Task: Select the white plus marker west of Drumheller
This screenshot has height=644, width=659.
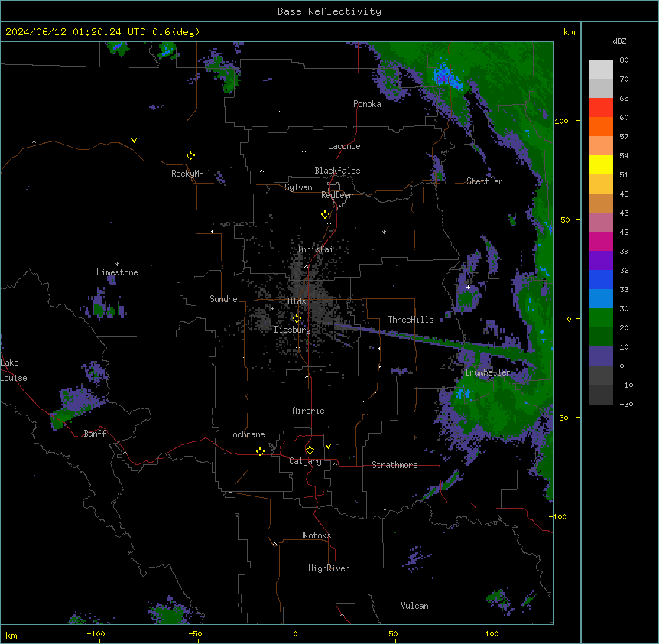Action: 468,287
